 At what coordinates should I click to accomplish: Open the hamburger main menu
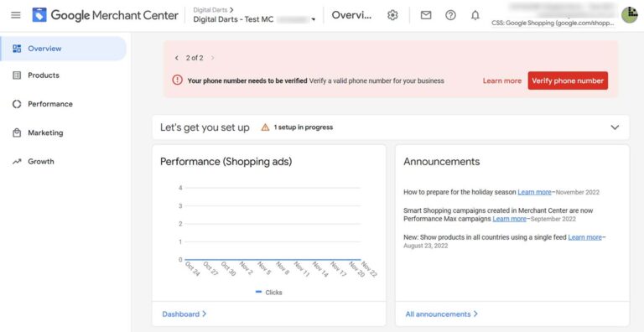(16, 16)
